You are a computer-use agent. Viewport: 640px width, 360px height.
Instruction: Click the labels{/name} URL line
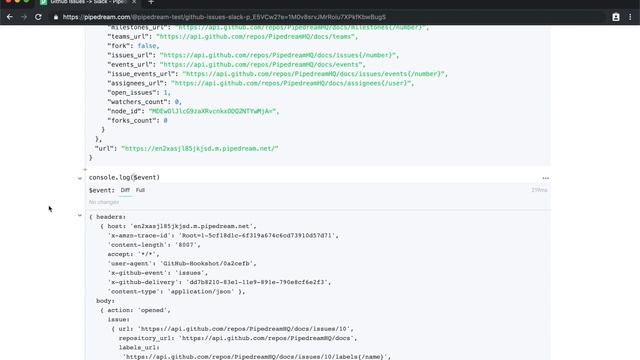[x=257, y=357]
